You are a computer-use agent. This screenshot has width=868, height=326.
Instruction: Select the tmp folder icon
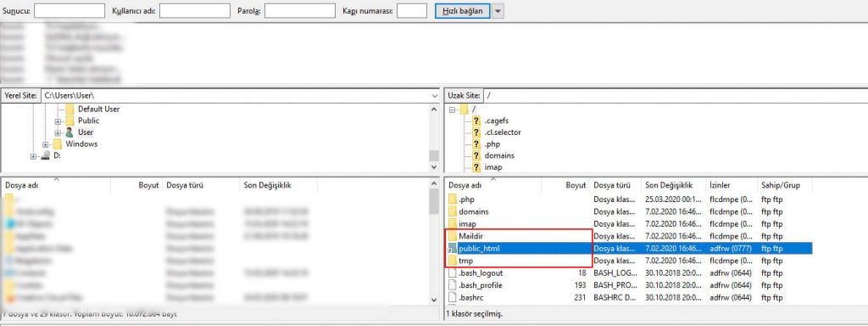[x=453, y=261]
